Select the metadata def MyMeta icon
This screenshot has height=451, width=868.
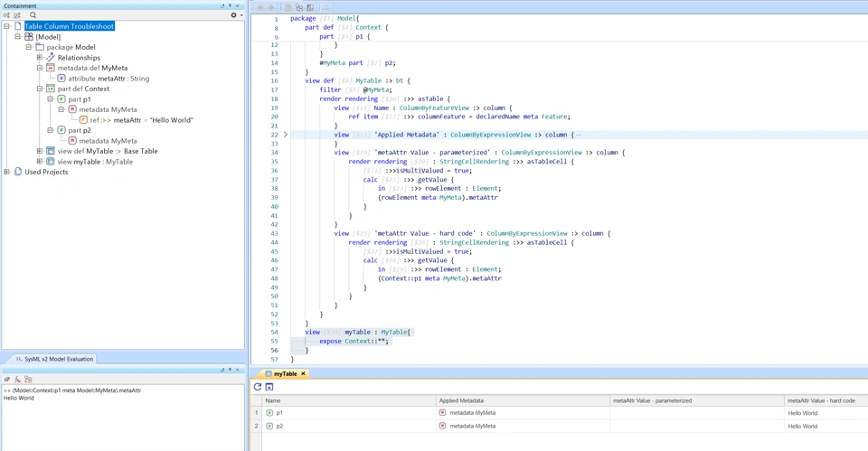[x=51, y=68]
